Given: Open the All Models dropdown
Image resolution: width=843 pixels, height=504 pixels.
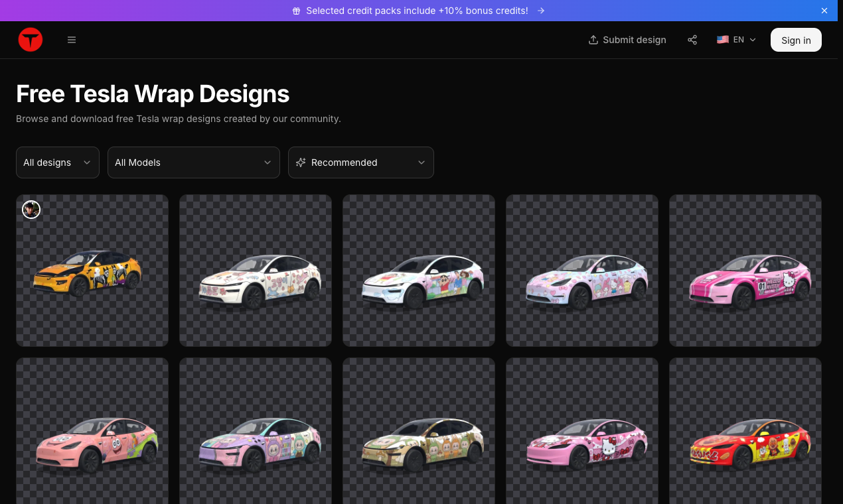Looking at the screenshot, I should (194, 162).
